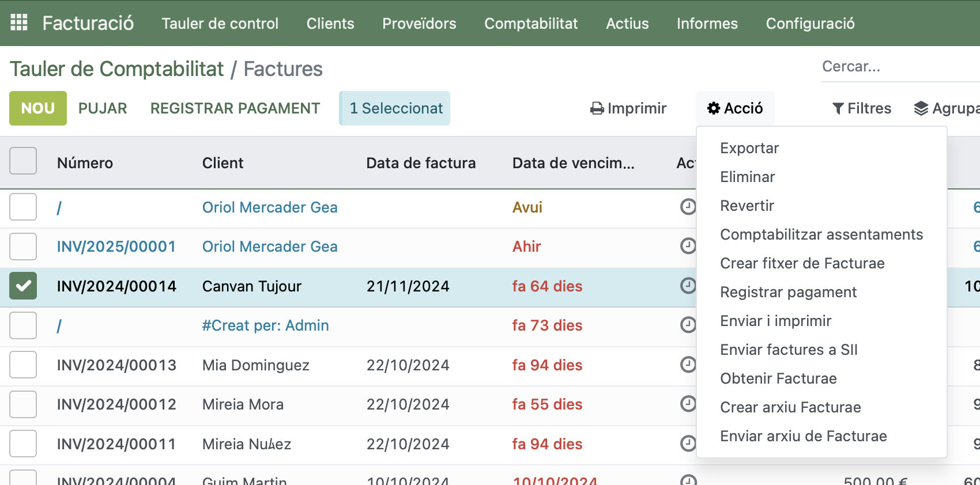Expand the Configuració menu
980x485 pixels.
click(x=809, y=24)
